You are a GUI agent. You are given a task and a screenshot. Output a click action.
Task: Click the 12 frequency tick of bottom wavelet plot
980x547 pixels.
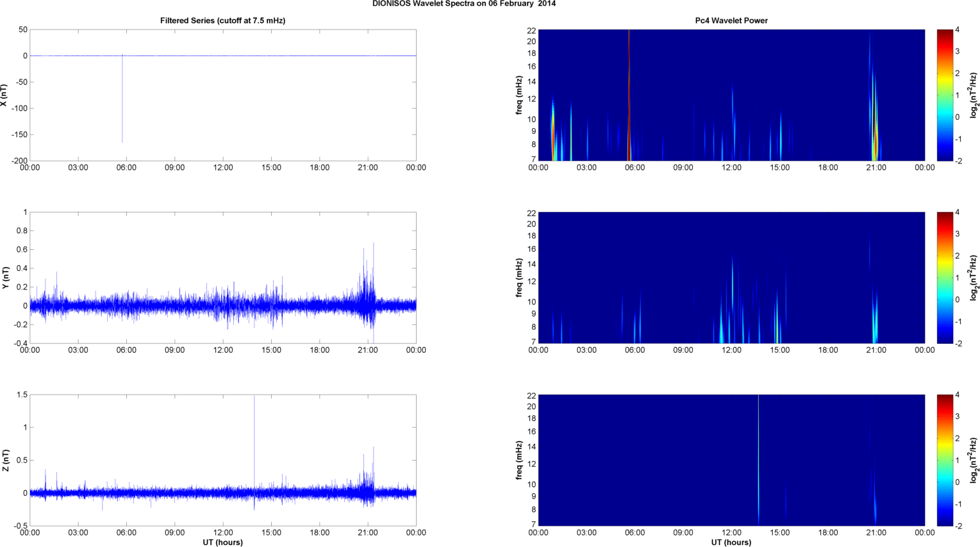tap(531, 464)
